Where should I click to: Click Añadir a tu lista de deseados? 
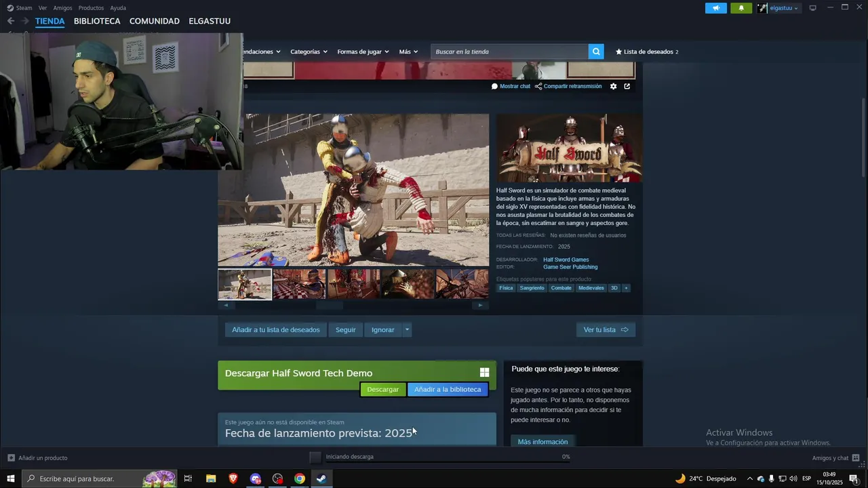coord(275,329)
